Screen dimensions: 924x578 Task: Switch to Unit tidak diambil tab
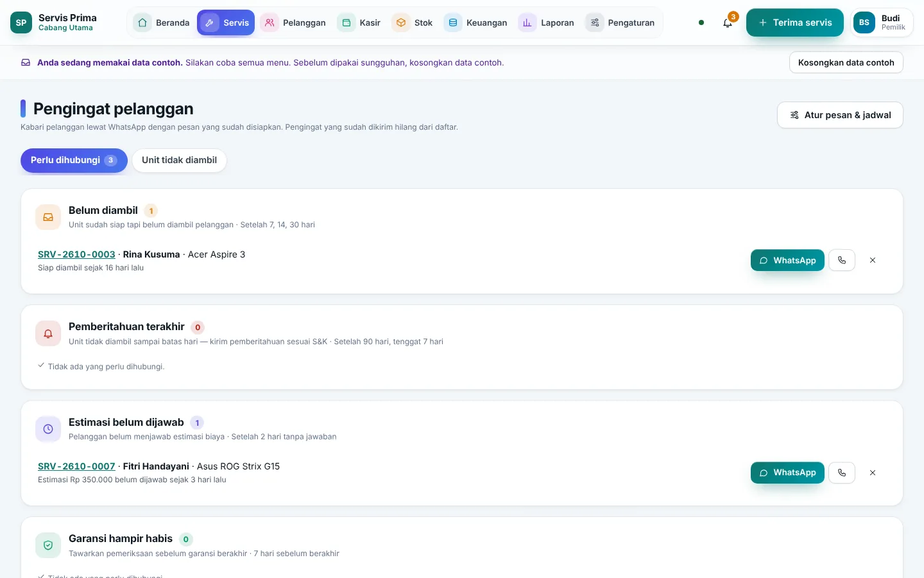[x=179, y=161]
